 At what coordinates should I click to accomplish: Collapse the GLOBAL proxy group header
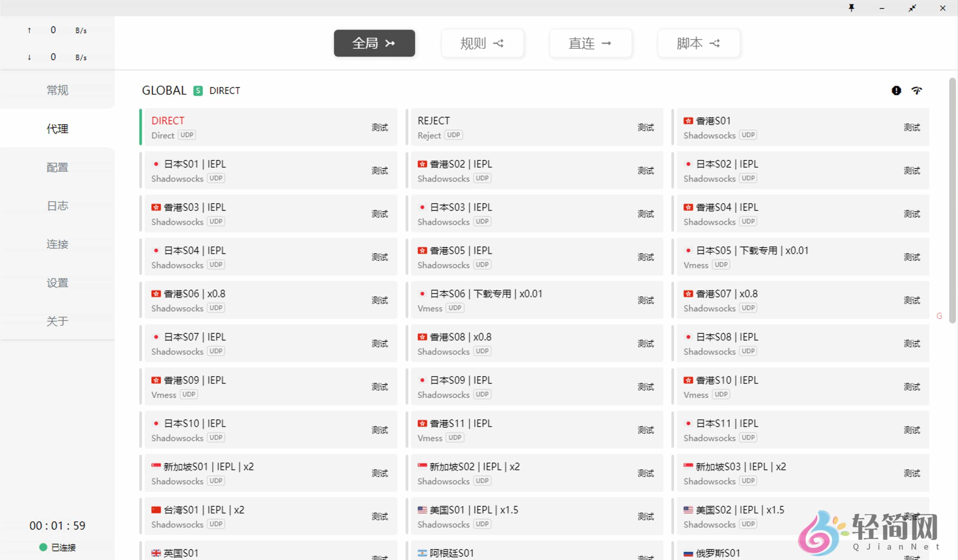click(x=164, y=91)
